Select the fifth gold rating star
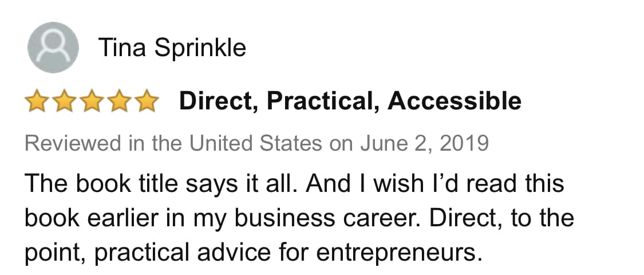Image resolution: width=644 pixels, height=275 pixels. click(147, 102)
